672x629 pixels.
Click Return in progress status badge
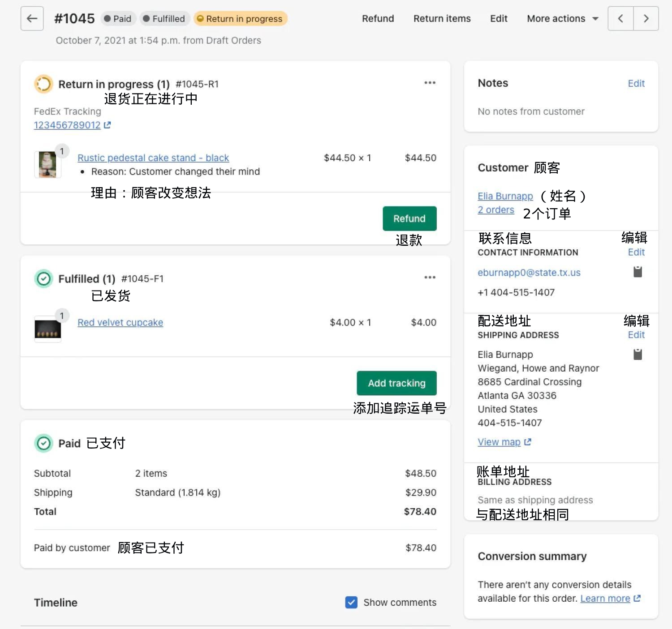pos(240,18)
